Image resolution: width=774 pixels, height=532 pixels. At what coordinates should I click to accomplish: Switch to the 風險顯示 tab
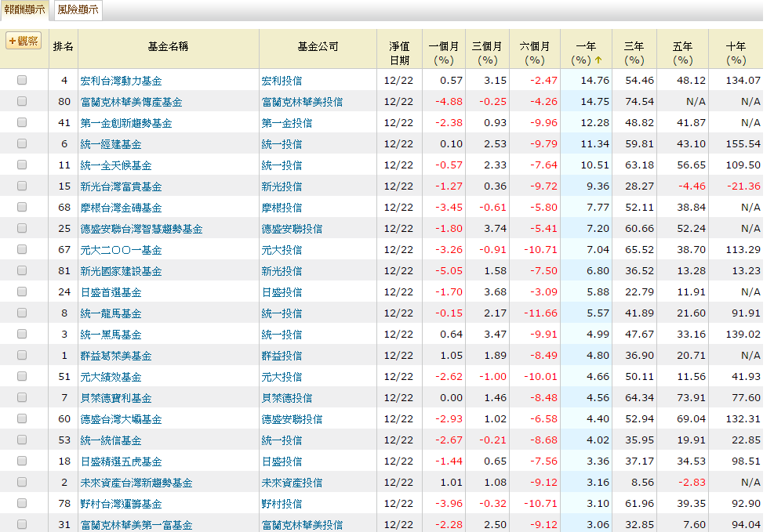coord(78,9)
